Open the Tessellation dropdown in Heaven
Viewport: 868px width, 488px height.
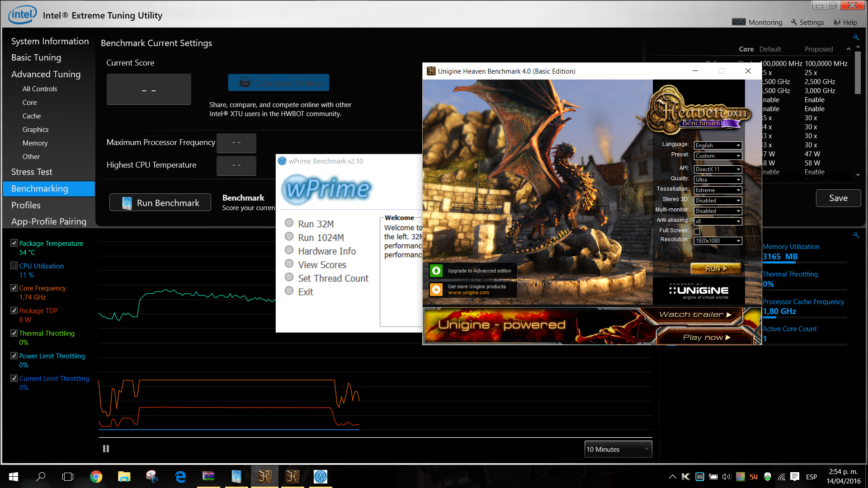point(718,190)
